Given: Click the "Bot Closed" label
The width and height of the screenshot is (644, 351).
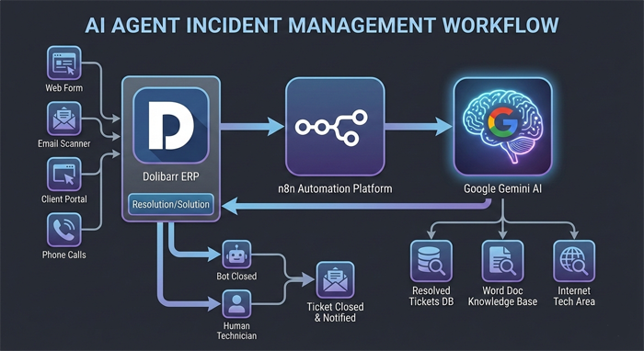Looking at the screenshot, I should (236, 277).
